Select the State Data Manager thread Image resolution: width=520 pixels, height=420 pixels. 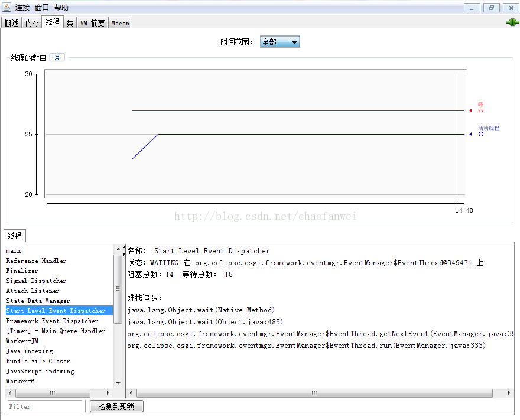point(59,301)
